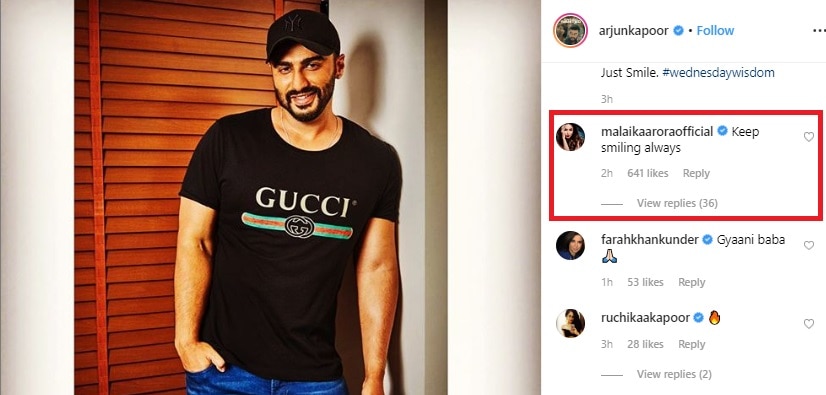Expand View replies (36)
The image size is (826, 395).
677,203
